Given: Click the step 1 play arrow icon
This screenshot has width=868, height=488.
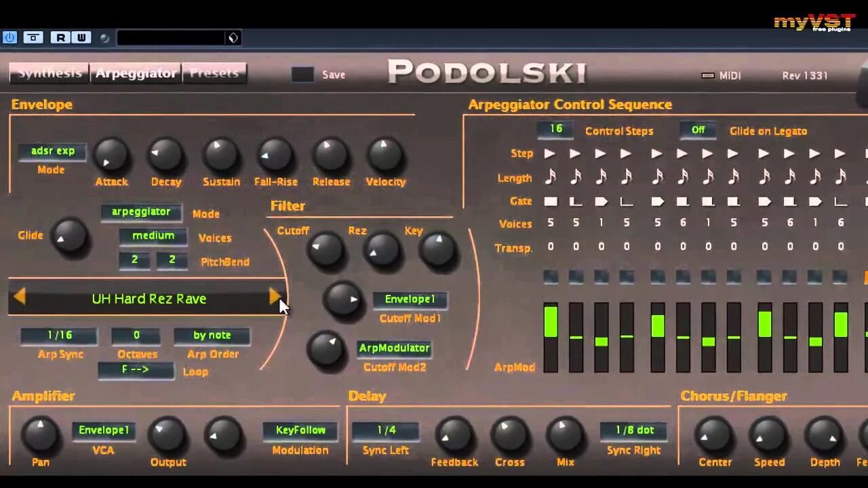Looking at the screenshot, I should 550,154.
